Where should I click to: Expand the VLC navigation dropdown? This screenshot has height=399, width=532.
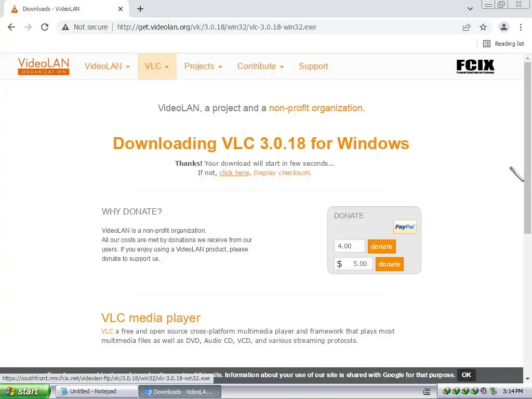pos(157,66)
